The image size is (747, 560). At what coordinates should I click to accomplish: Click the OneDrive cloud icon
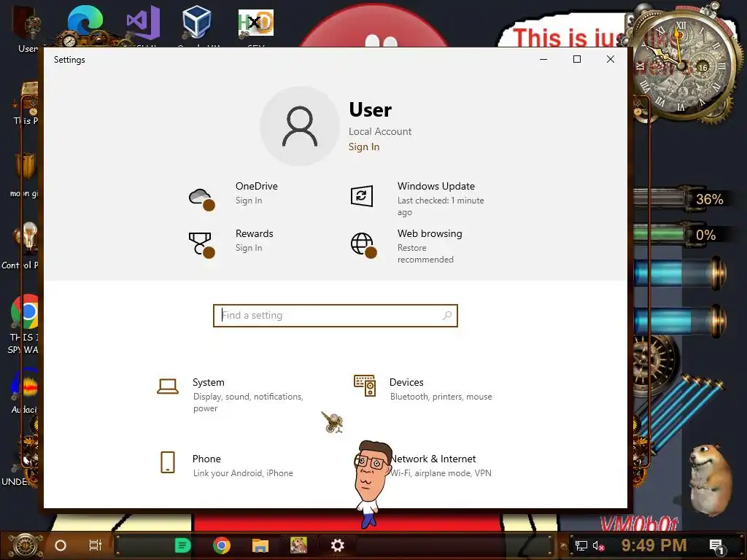coord(201,198)
